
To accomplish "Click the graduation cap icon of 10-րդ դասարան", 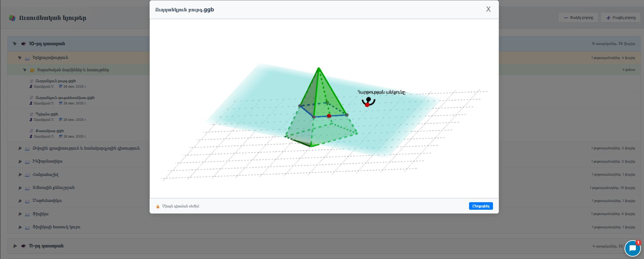I will 23,44.
